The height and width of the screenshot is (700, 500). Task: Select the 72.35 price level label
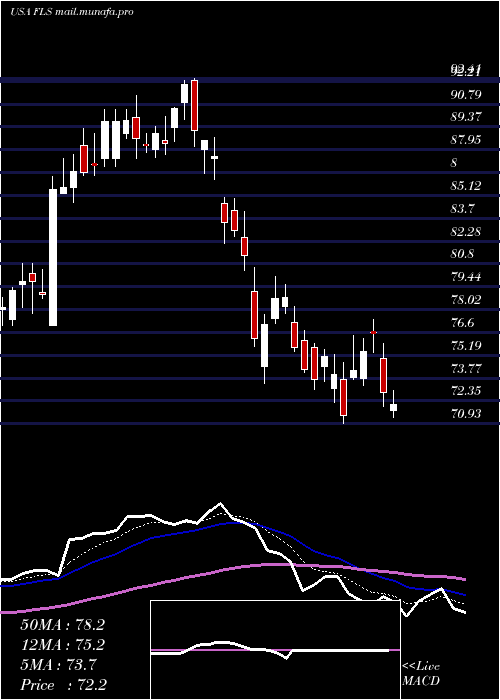[466, 391]
